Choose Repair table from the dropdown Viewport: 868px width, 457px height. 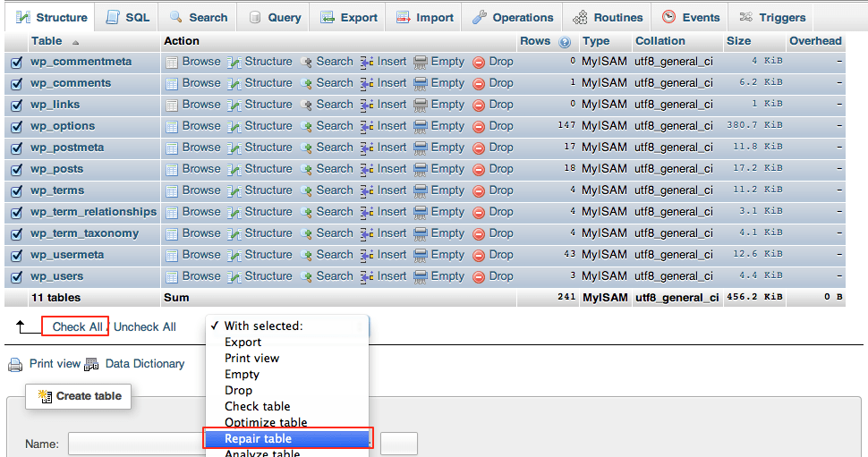pyautogui.click(x=286, y=439)
